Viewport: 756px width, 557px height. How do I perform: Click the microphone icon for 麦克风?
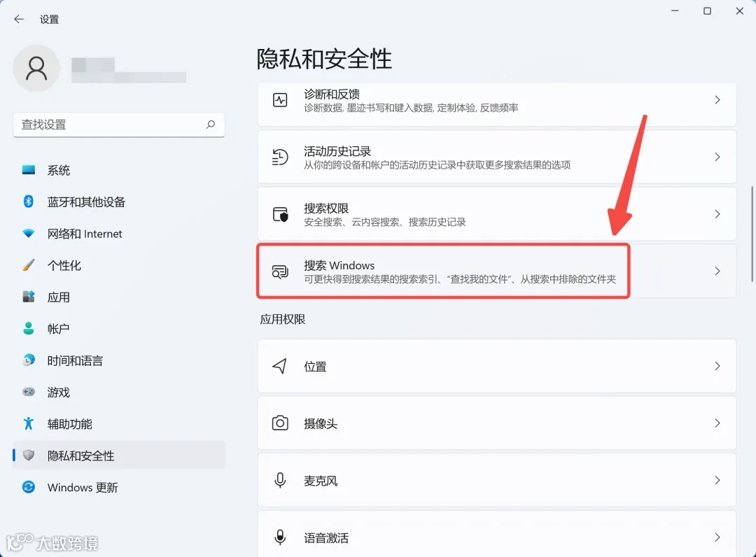click(x=280, y=480)
